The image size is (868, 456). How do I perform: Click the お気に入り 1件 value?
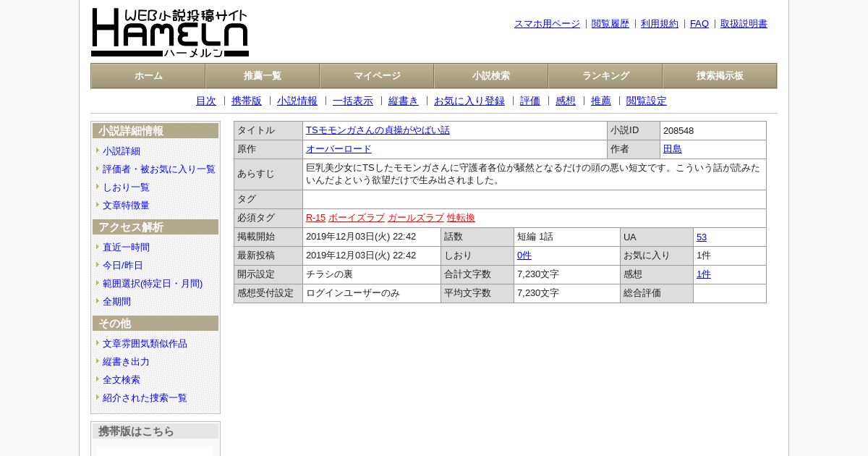click(704, 256)
